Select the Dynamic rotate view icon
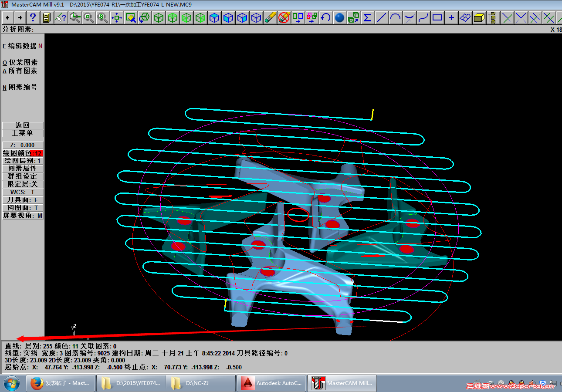 [144, 18]
